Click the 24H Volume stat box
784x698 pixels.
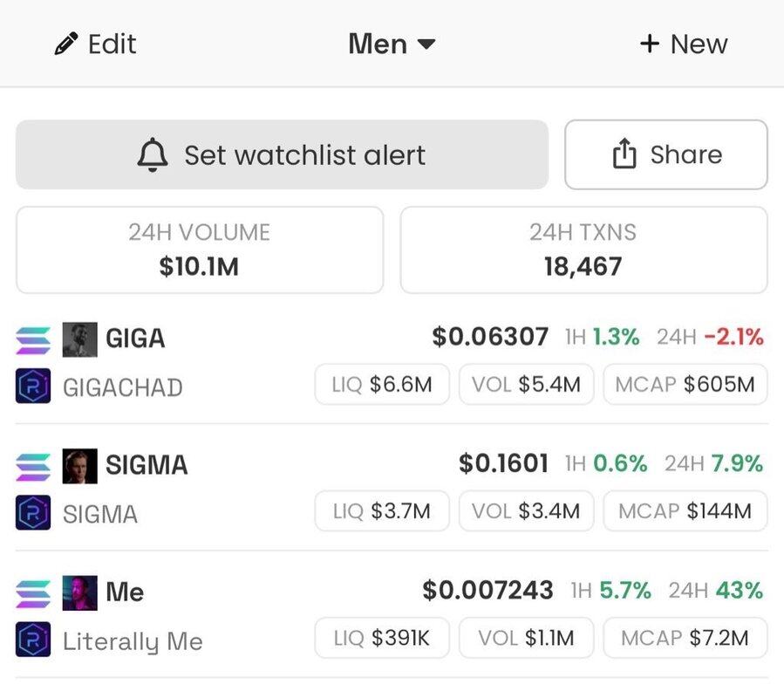coord(199,250)
